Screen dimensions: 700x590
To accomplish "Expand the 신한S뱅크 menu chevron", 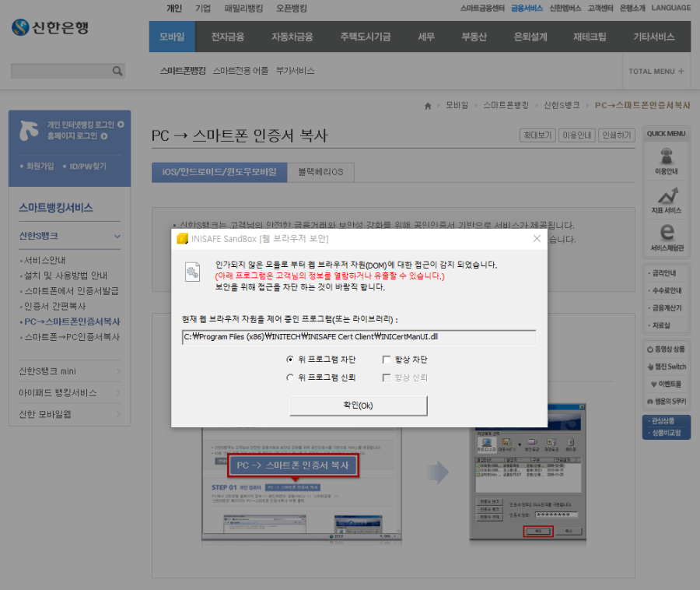I will pyautogui.click(x=117, y=236).
